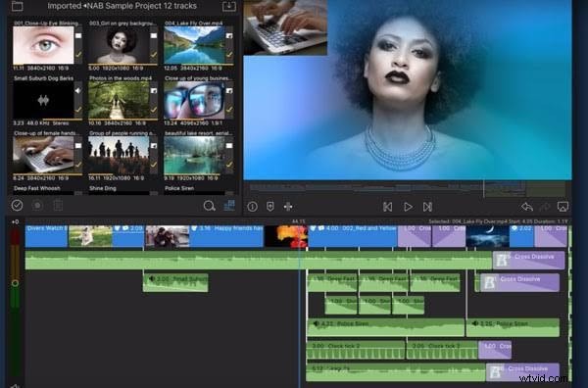Select the 001_Close-Up Eye Blinking thumbnail
The width and height of the screenshot is (588, 388).
pos(43,45)
